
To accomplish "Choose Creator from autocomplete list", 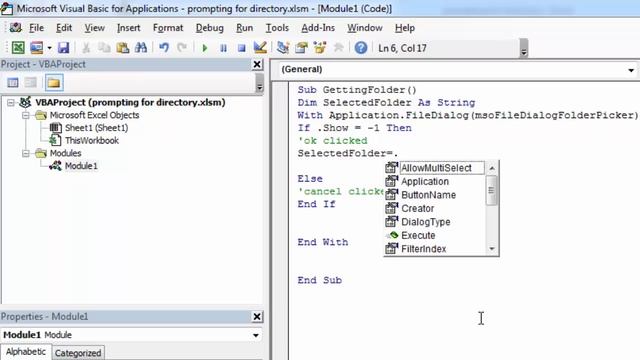I will (418, 209).
